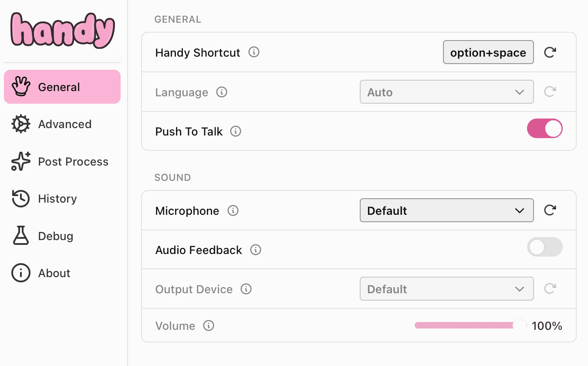Click the info icon beside Handy Shortcut

coord(254,52)
